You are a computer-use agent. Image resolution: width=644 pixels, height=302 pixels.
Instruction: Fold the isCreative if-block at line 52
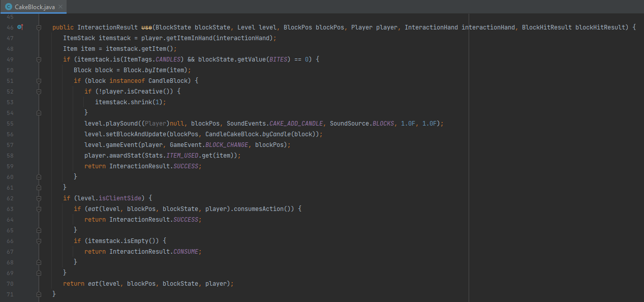(x=39, y=92)
